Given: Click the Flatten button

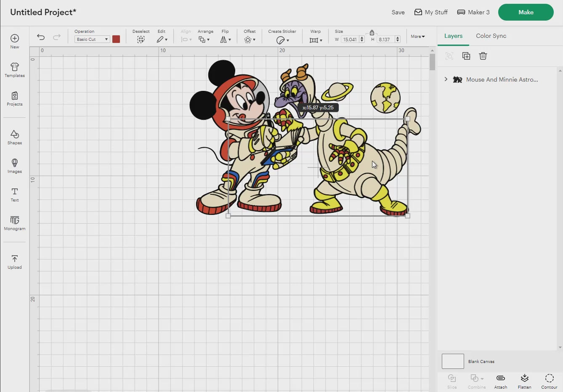Looking at the screenshot, I should pyautogui.click(x=525, y=381).
